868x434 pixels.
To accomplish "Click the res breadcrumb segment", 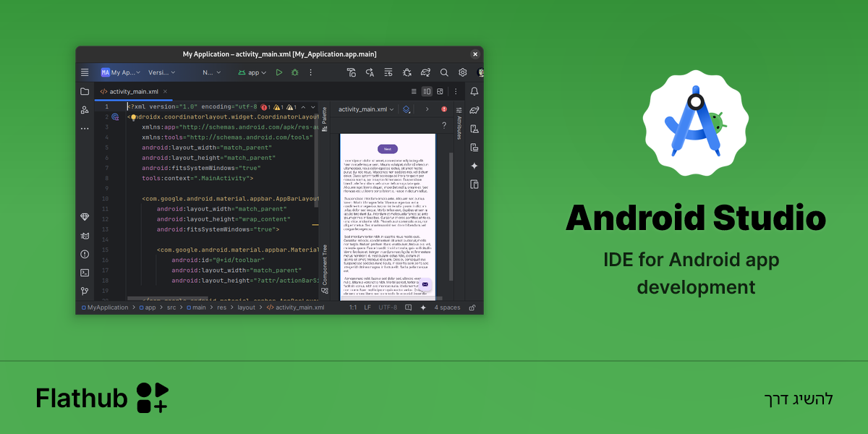I will [x=221, y=307].
